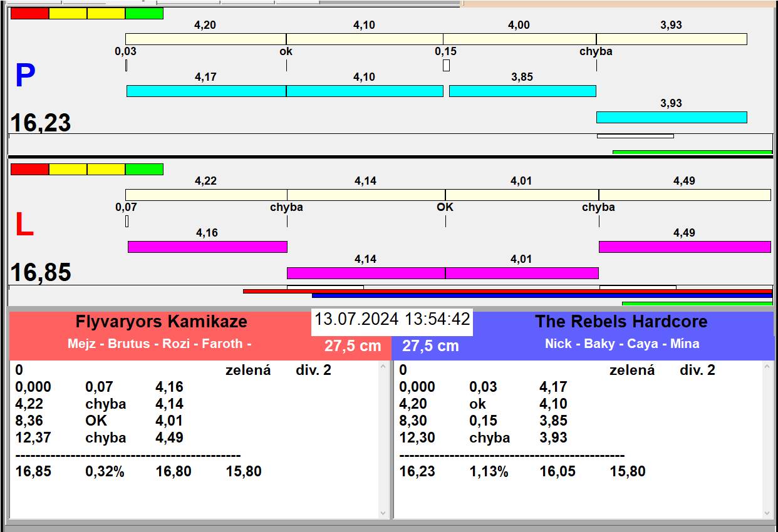Click the green bar at lane P bottom
778x532 pixels.
click(692, 152)
